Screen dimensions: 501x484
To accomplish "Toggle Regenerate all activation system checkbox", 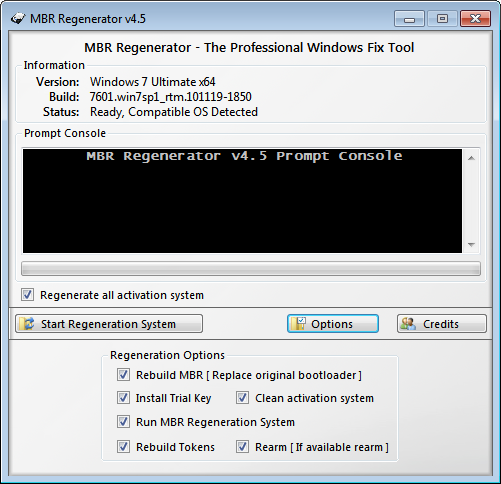I will click(27, 295).
